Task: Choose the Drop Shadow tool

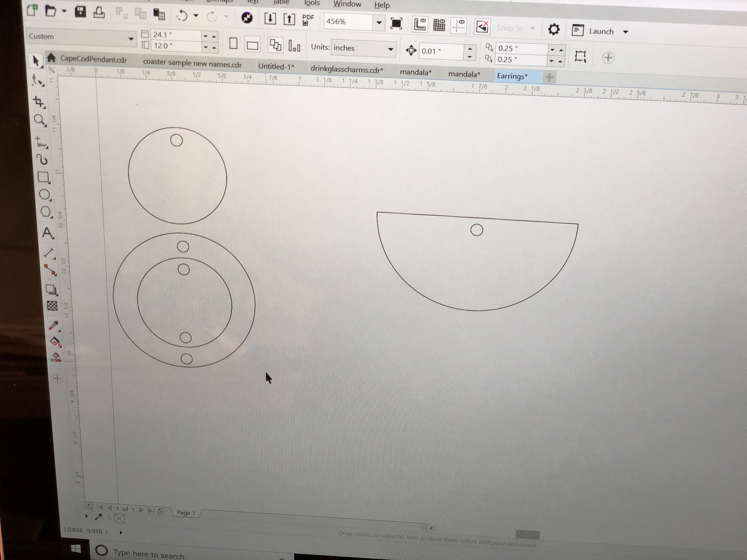Action: (x=51, y=290)
